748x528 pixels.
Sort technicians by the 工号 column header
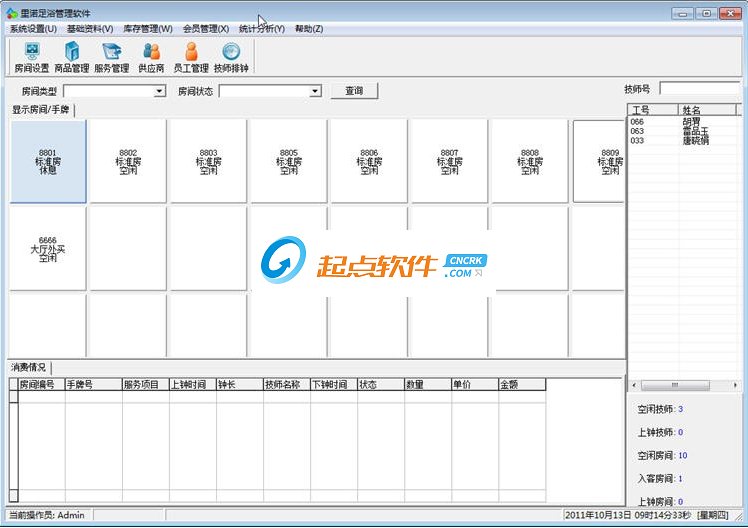tap(653, 110)
